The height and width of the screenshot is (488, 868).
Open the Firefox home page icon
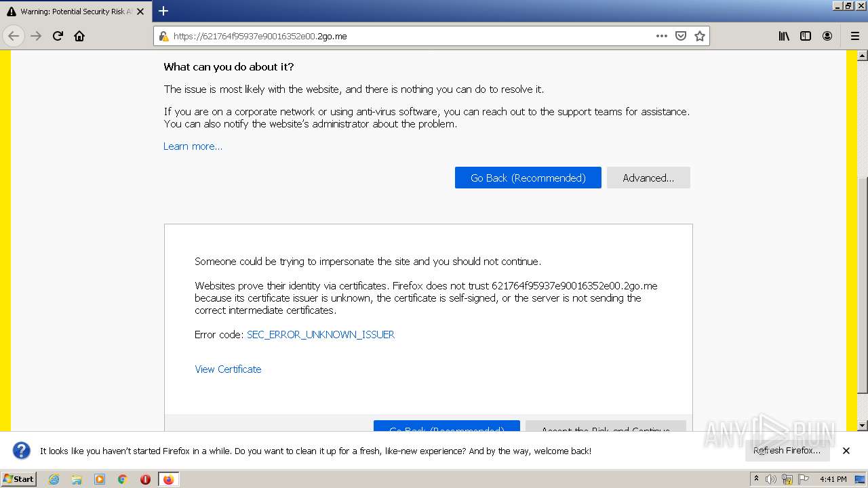pyautogui.click(x=79, y=36)
